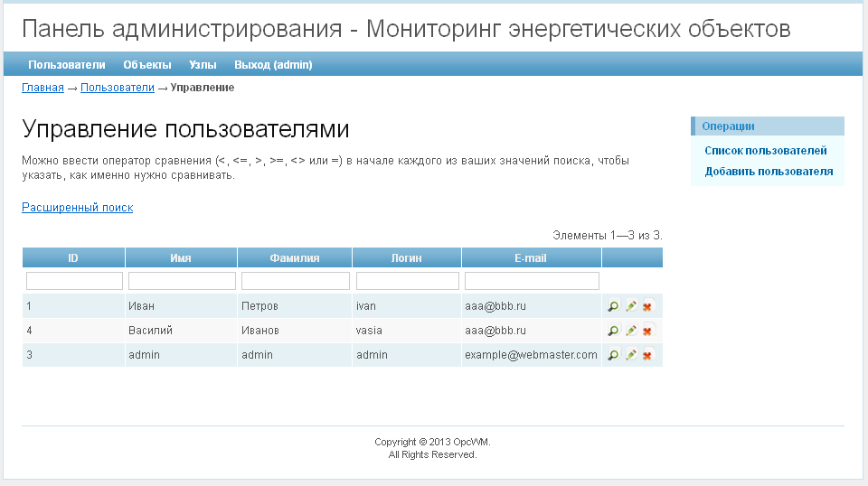Select 'Элементы 1—3 из 3.' summary text
The image size is (868, 486).
tap(608, 236)
